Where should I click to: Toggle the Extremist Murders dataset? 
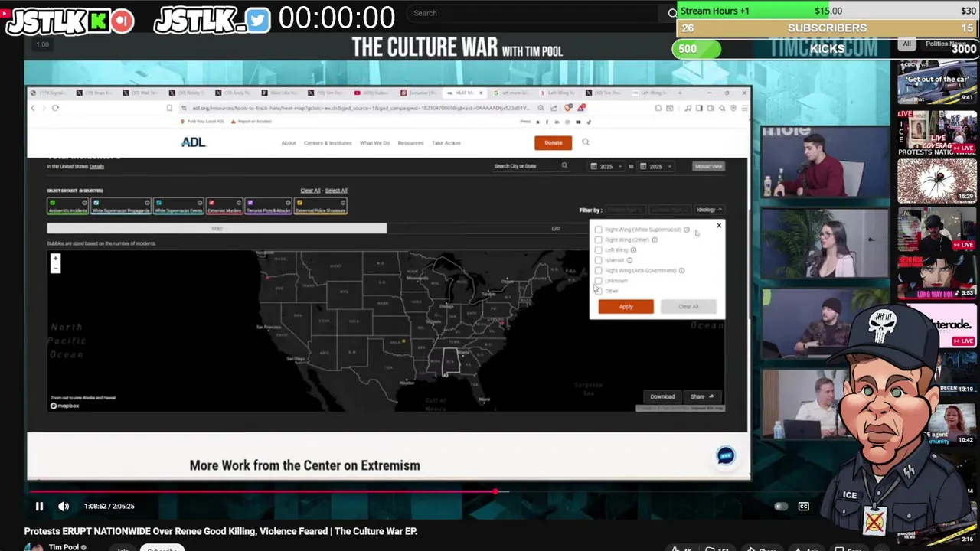coord(224,207)
